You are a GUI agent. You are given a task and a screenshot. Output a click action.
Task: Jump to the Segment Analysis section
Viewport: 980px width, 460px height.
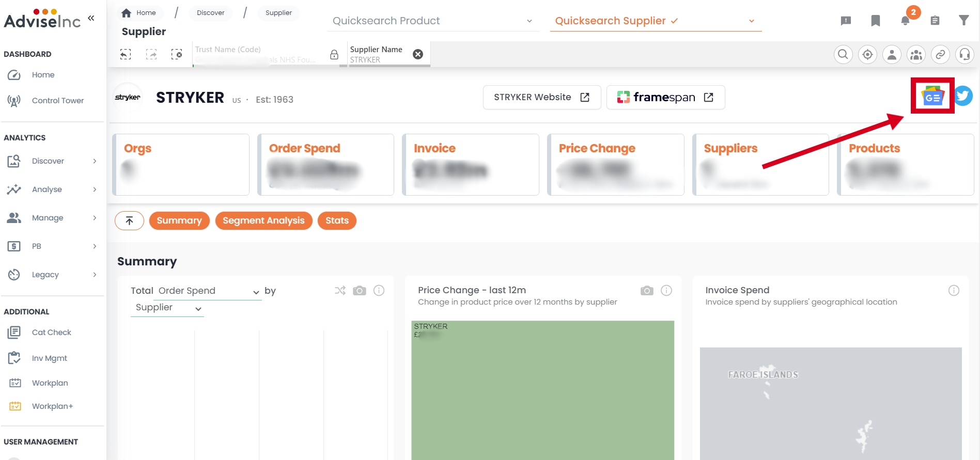point(263,220)
